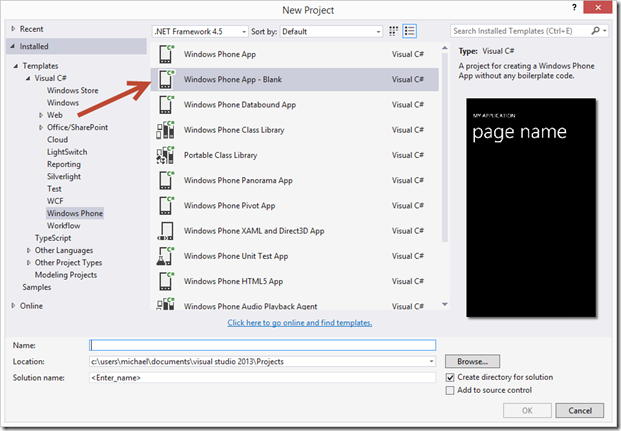Select the LightSwitch category
This screenshot has width=621, height=431.
[x=67, y=152]
